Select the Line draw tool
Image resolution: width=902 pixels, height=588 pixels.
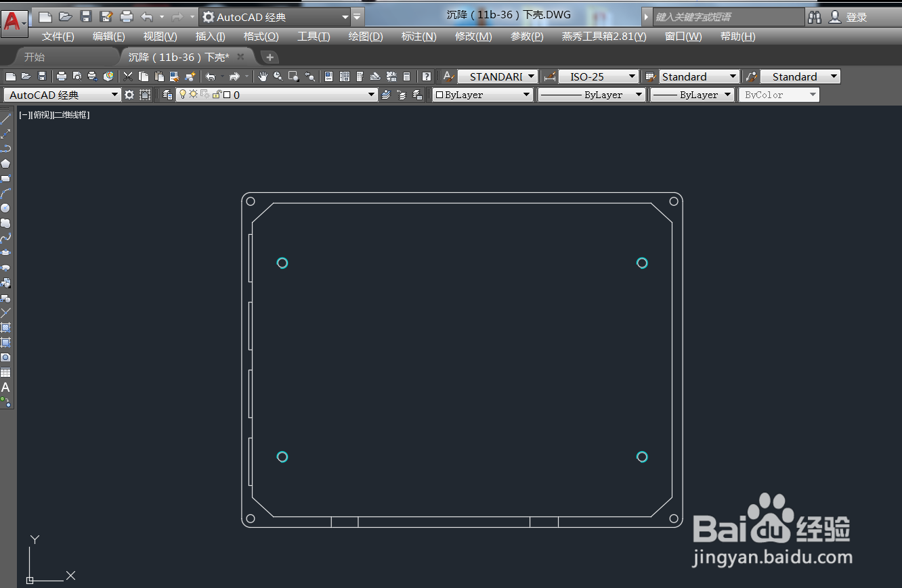pos(5,119)
